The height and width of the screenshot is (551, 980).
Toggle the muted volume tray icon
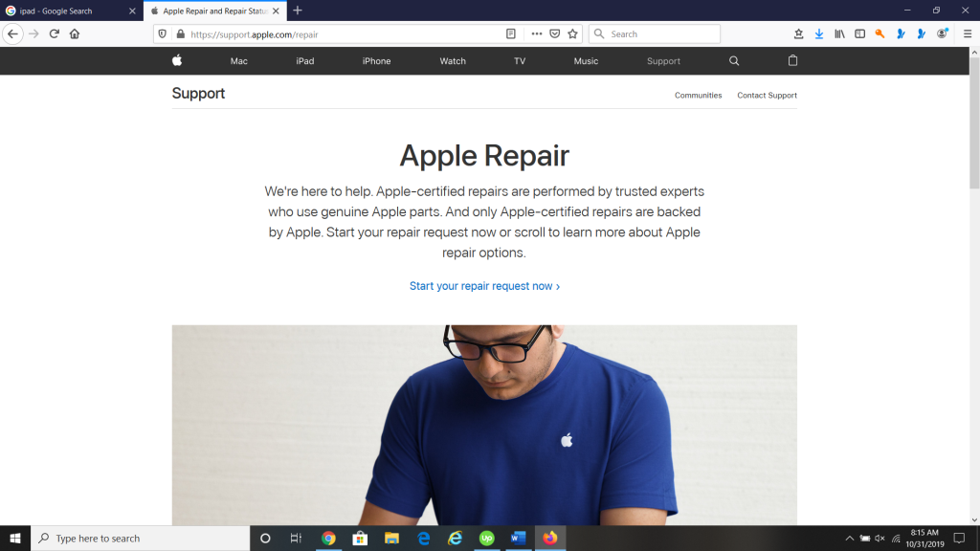pyautogui.click(x=880, y=538)
